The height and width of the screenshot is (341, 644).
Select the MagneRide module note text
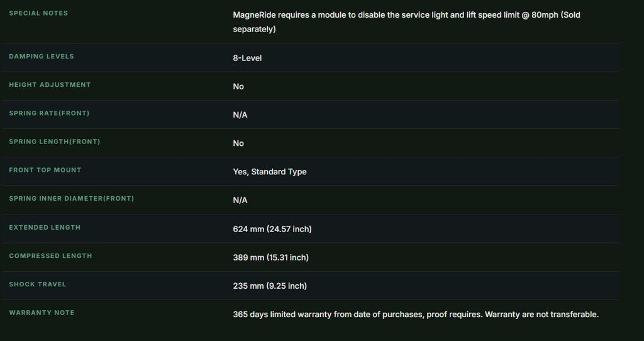coord(407,22)
